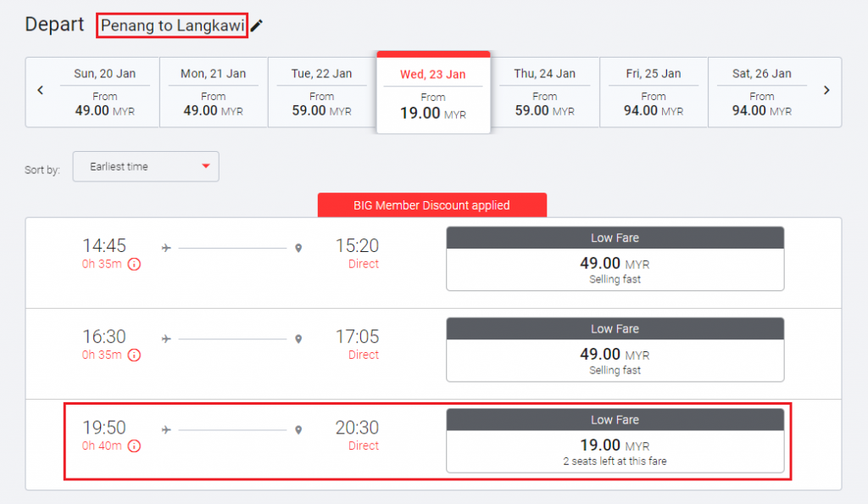Open info icon for 16:30 flight duration
The image size is (868, 504).
[134, 355]
